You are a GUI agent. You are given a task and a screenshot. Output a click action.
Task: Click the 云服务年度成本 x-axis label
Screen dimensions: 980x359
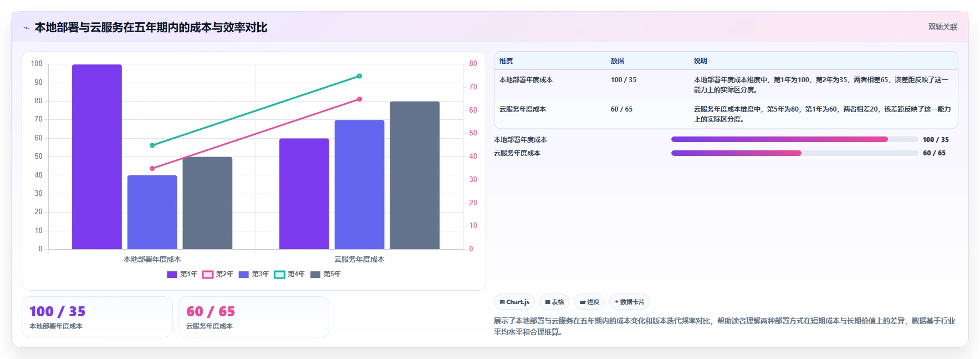pos(359,259)
